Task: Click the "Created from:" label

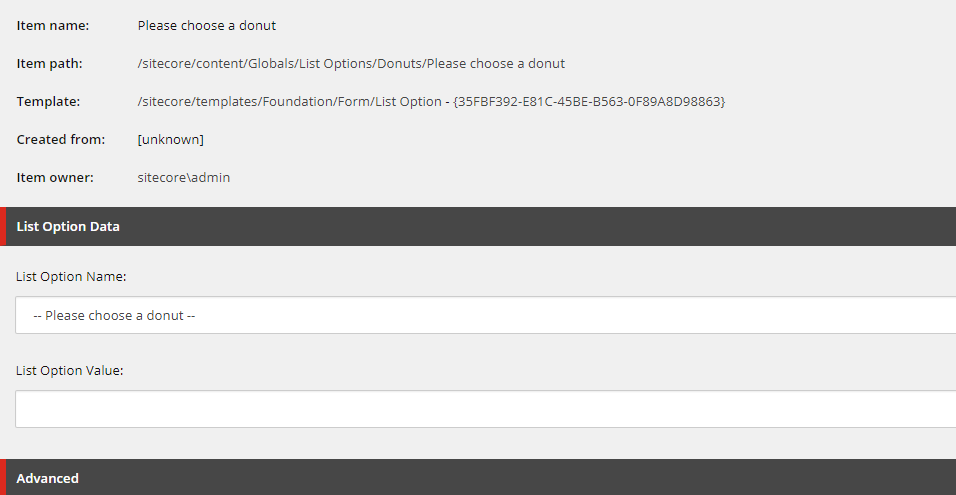Action: click(x=61, y=140)
